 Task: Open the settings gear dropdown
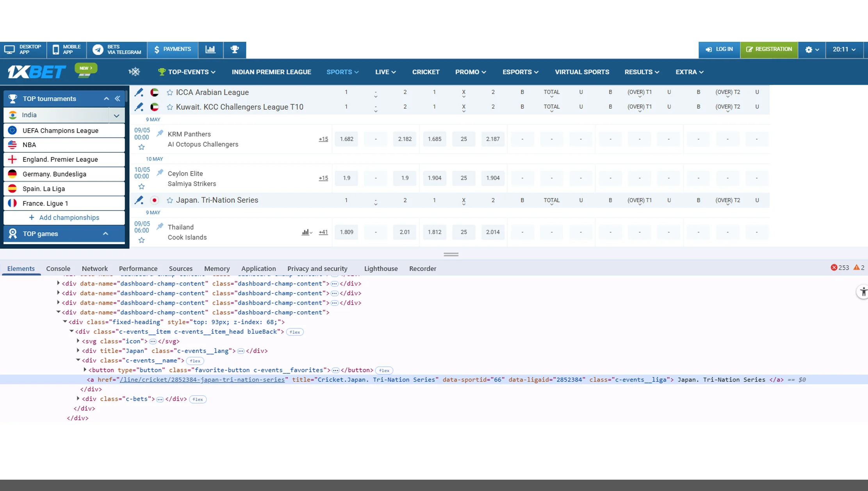pyautogui.click(x=812, y=50)
